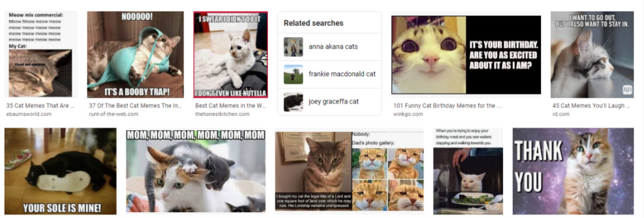Visit the runt-of-the-web.com source link

coord(113,114)
